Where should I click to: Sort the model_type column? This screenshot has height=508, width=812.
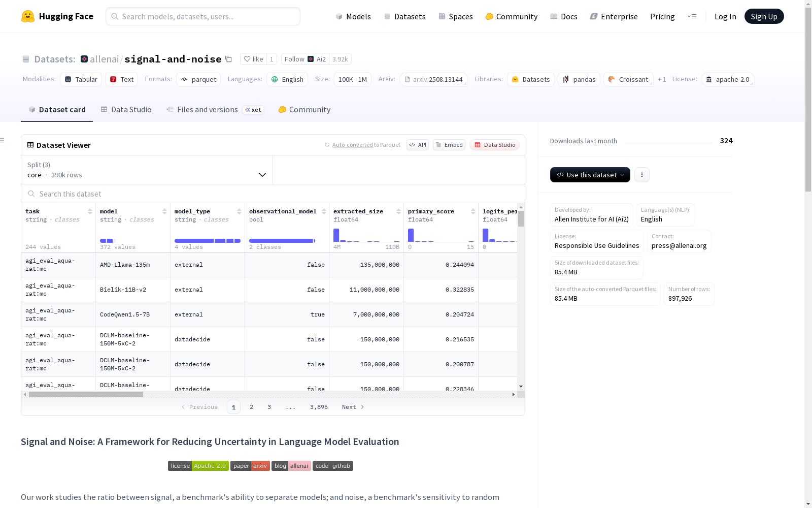click(239, 211)
